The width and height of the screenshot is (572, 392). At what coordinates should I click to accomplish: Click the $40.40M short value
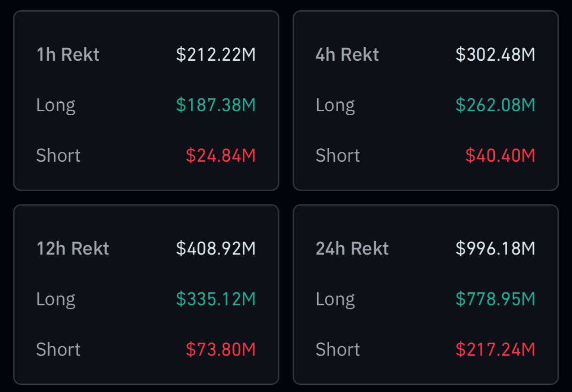click(x=500, y=155)
